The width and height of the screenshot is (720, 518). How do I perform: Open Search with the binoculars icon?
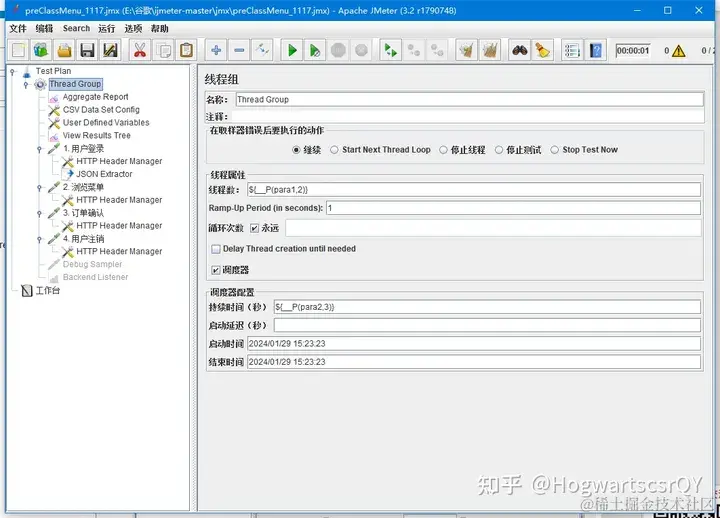click(x=520, y=50)
